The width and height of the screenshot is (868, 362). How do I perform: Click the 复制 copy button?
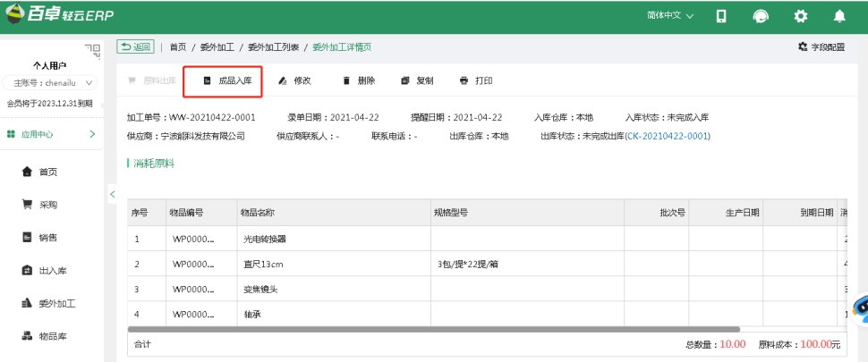tap(417, 80)
